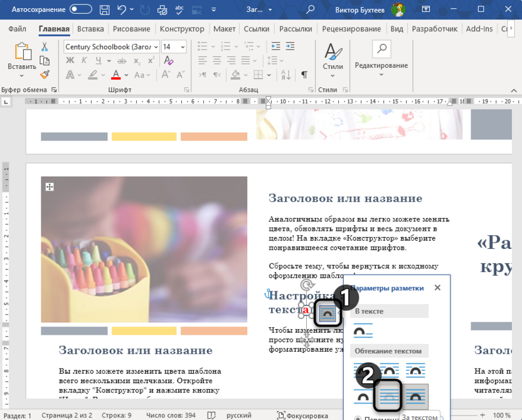Center align text icon
This screenshot has height=420, width=522.
pos(216,61)
